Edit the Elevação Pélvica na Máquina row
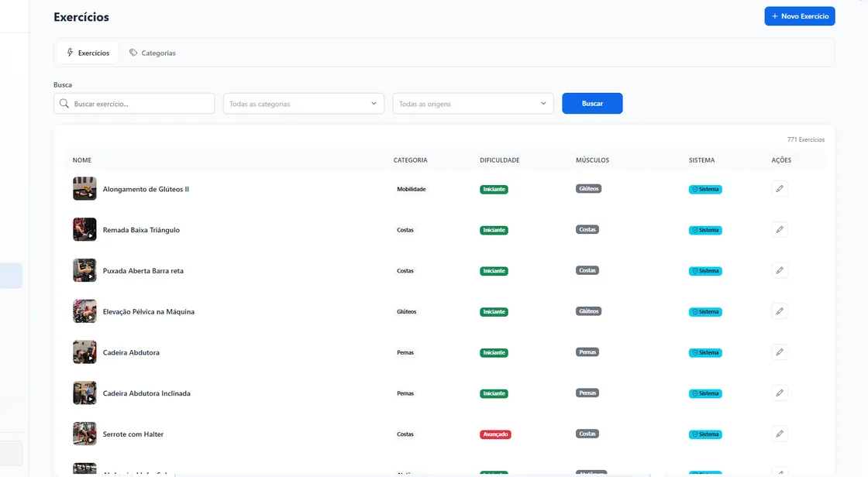 (x=780, y=311)
